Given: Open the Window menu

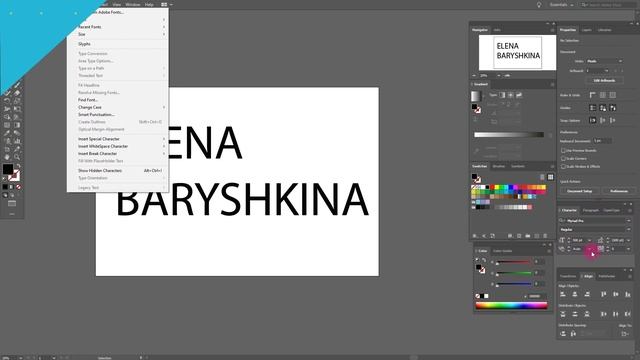Looking at the screenshot, I should coord(133,4).
